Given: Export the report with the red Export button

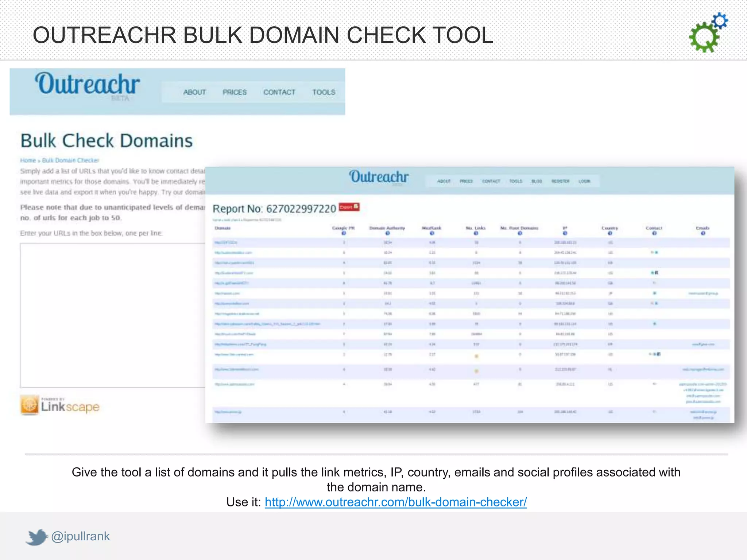Looking at the screenshot, I should click(349, 207).
